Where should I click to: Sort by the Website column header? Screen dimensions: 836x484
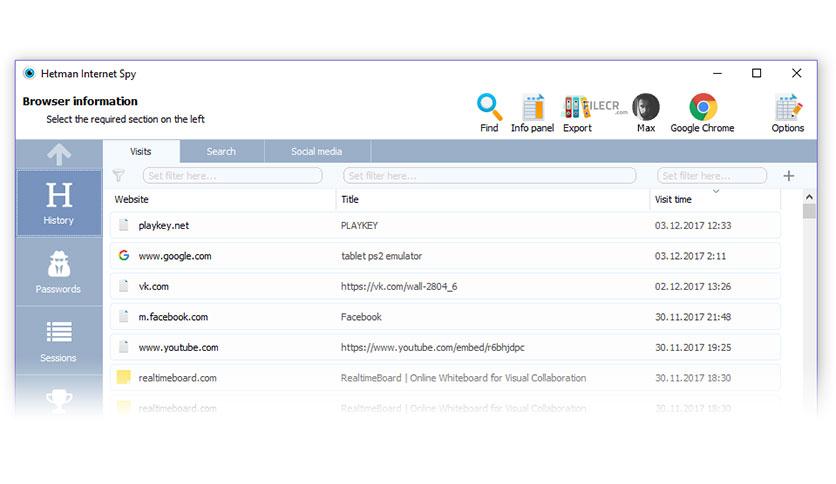pyautogui.click(x=132, y=199)
